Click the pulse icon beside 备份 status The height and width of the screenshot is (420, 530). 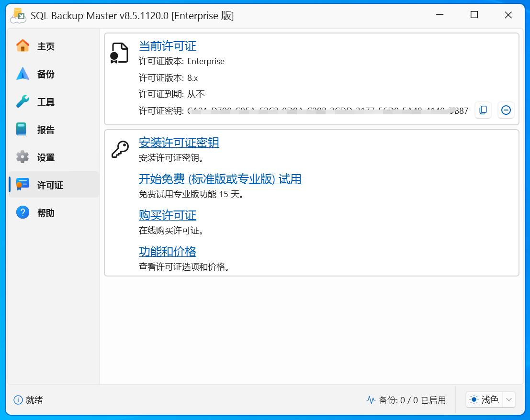371,400
